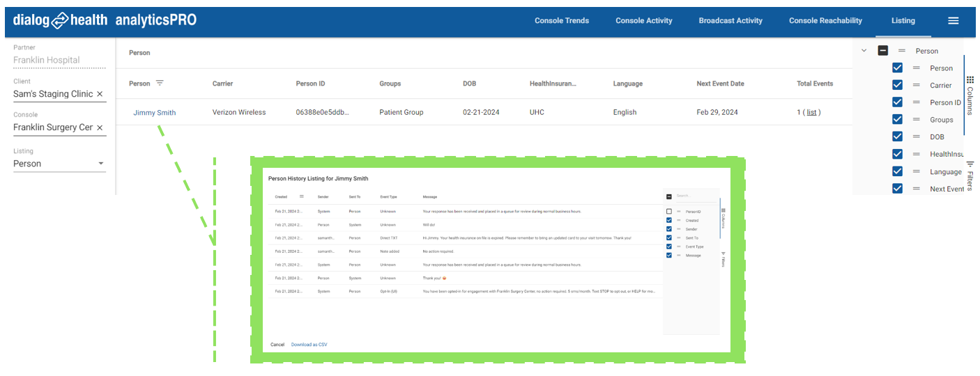Viewport: 980px width, 376px height.
Task: Grab drag handle beside Sender in history listing
Action: pos(679,229)
